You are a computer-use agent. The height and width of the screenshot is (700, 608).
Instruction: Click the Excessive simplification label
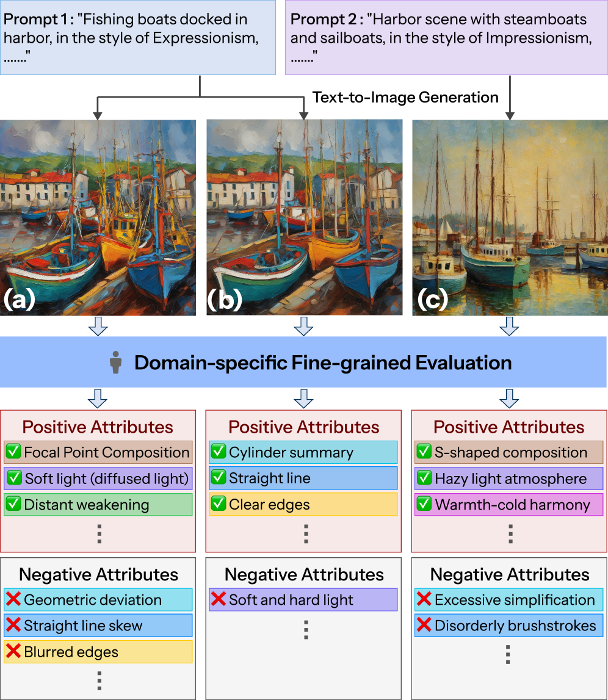pos(515,599)
